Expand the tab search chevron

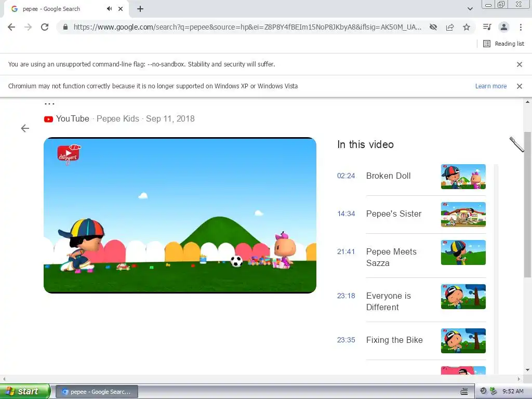coord(470,9)
